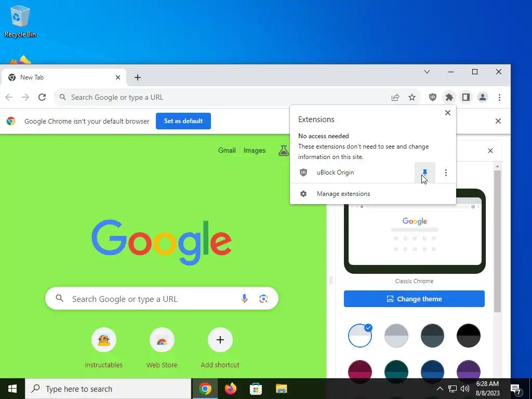532x399 pixels.
Task: Select uBlock Origin in extensions list
Action: pyautogui.click(x=352, y=172)
